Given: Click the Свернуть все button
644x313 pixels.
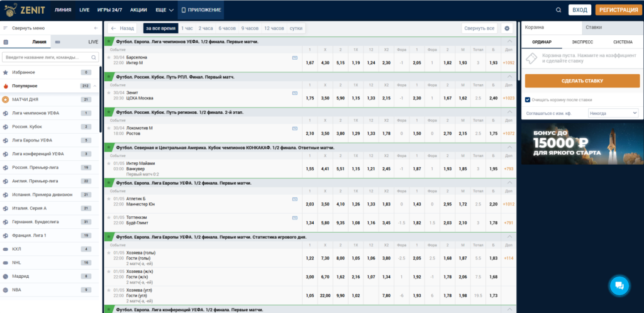Looking at the screenshot, I should [x=479, y=28].
